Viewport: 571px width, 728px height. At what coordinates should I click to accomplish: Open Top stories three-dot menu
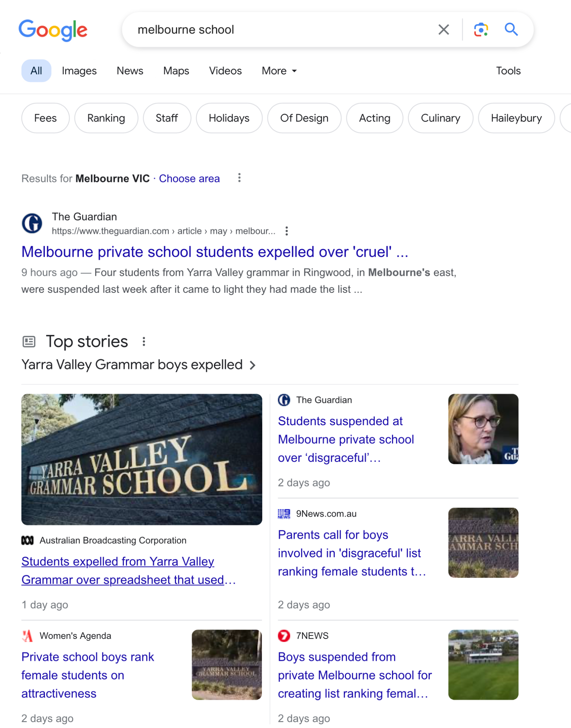[144, 342]
